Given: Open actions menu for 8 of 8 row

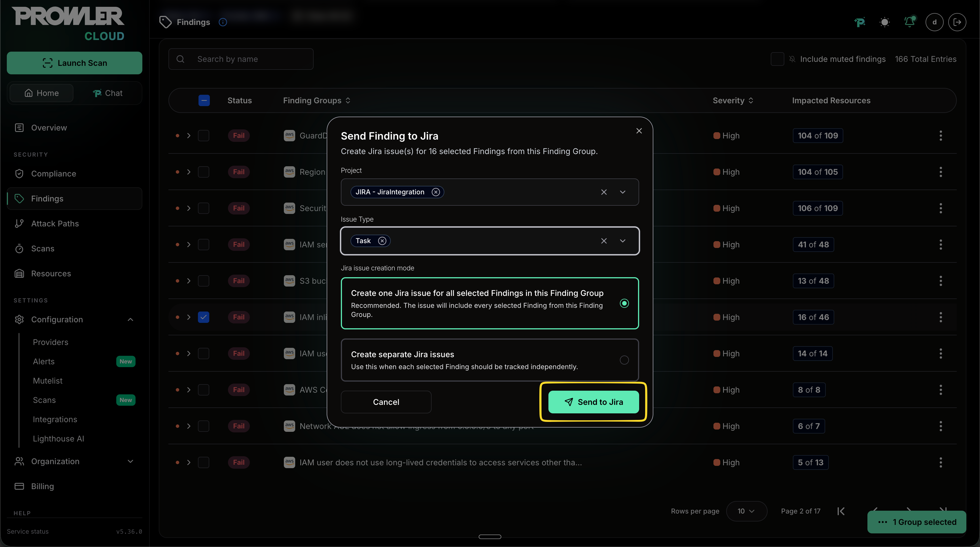Looking at the screenshot, I should (x=940, y=390).
